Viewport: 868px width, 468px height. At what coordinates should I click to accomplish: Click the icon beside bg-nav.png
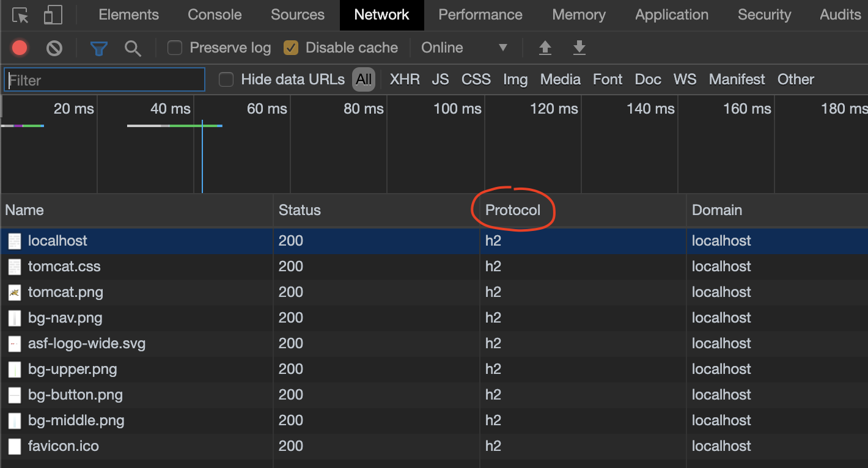click(15, 318)
